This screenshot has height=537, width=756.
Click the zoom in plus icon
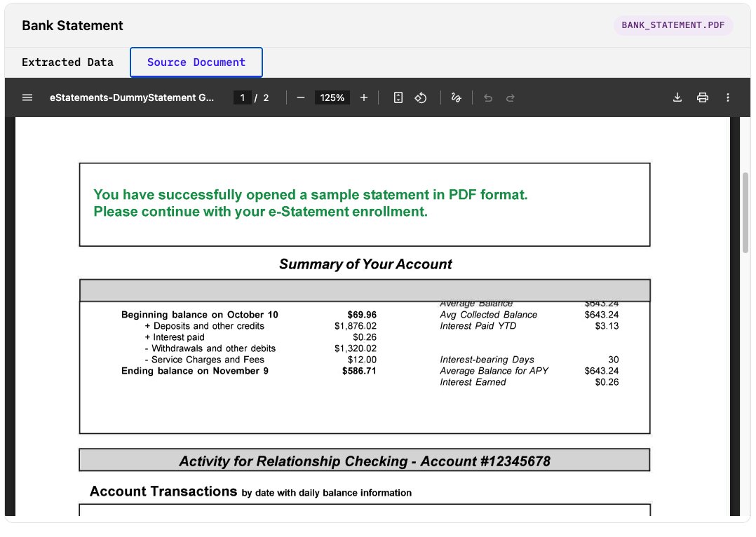pos(363,97)
